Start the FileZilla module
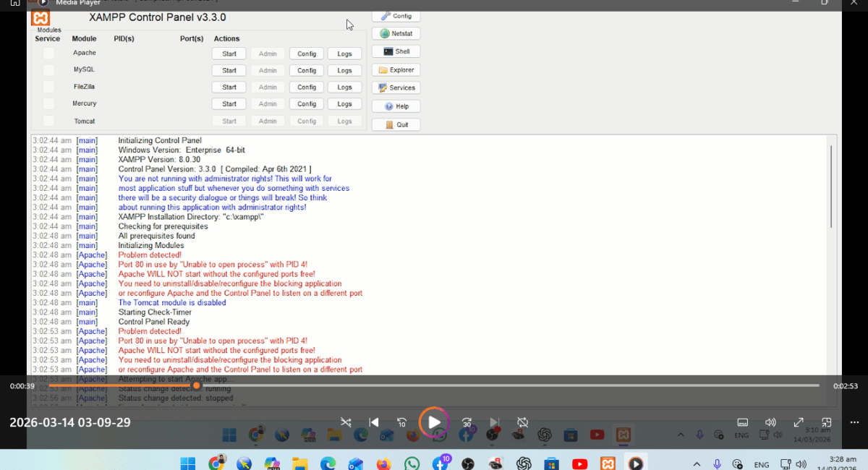This screenshot has width=868, height=470. [229, 87]
